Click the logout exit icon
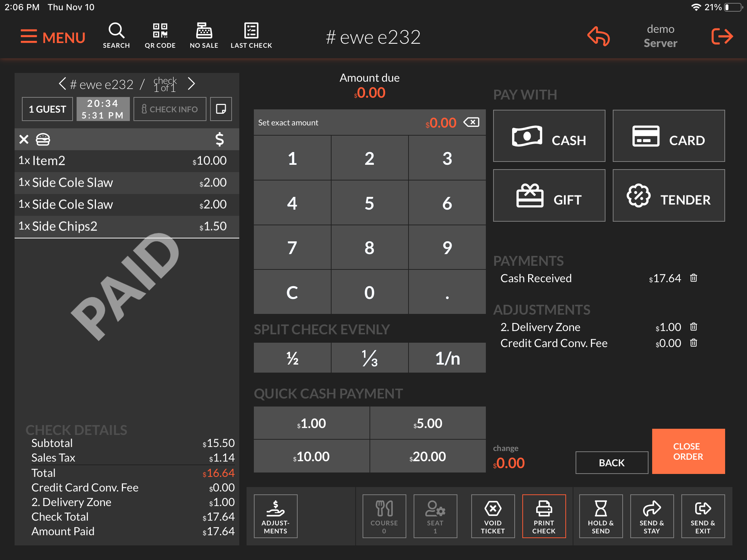747x560 pixels. coord(722,36)
